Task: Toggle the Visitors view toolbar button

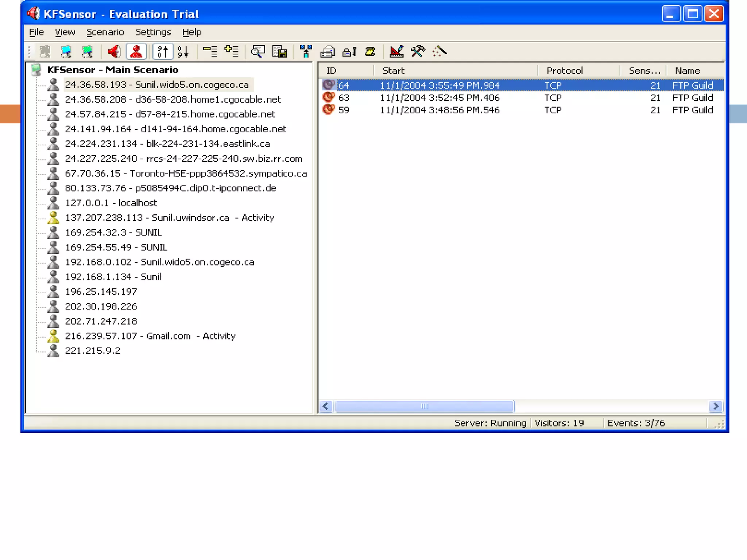Action: [136, 51]
